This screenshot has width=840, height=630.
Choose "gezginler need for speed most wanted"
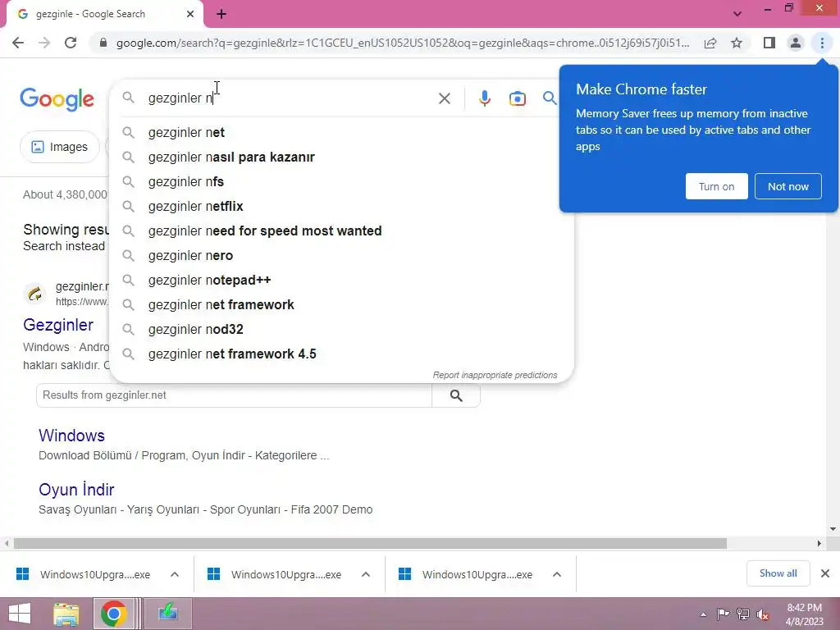click(x=341, y=231)
